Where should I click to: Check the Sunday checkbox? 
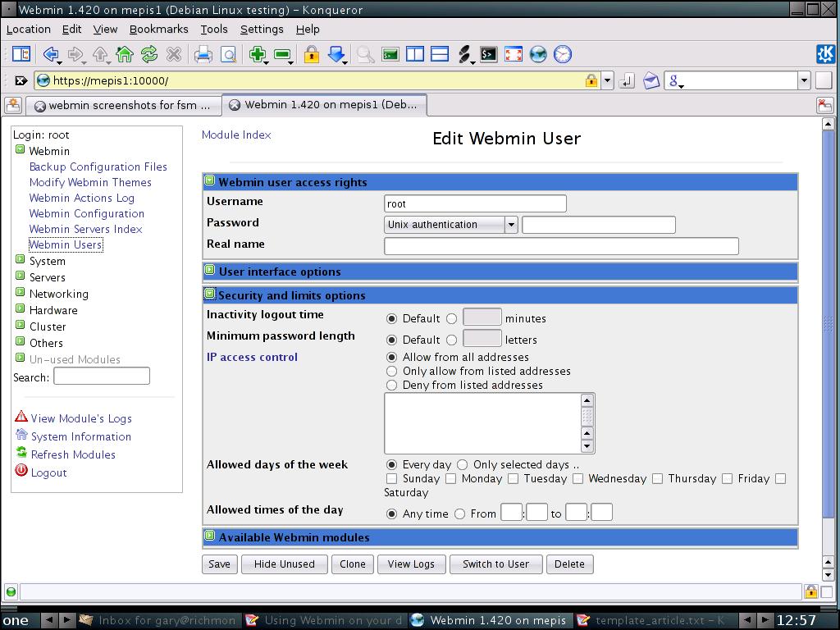pyautogui.click(x=391, y=478)
